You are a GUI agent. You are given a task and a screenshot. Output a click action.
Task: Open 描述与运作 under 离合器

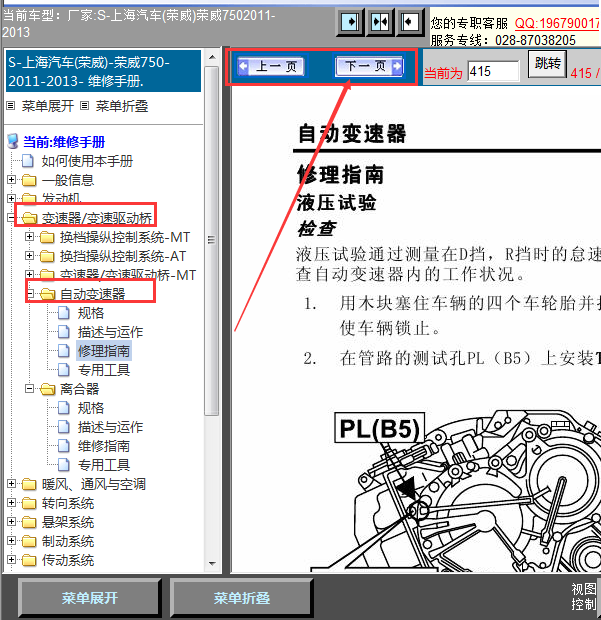[110, 427]
